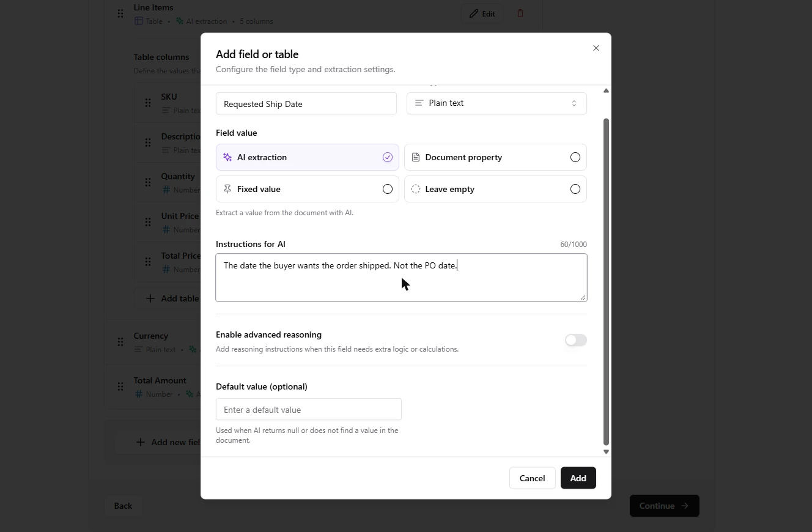The image size is (812, 532).
Task: Click the dialog vertical scrollbar thumb
Action: [606, 282]
